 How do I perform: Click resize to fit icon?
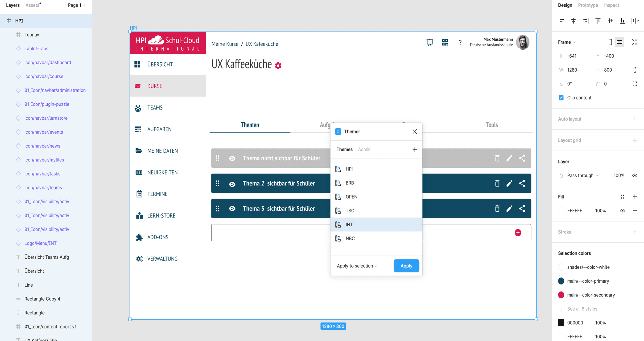pyautogui.click(x=635, y=42)
